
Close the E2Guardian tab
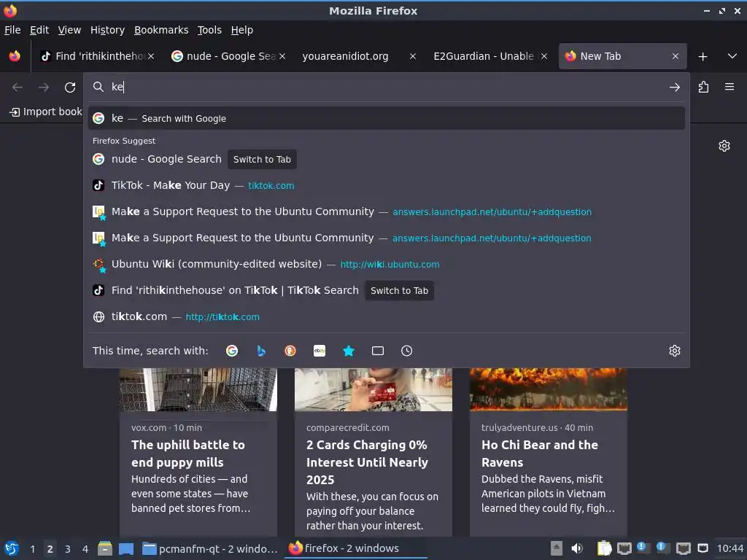click(x=544, y=56)
